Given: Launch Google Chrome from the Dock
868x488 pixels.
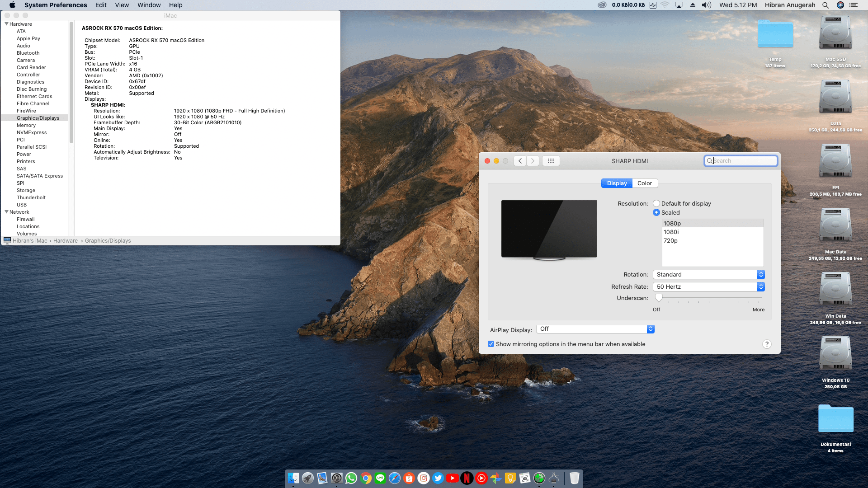Looking at the screenshot, I should click(x=366, y=478).
